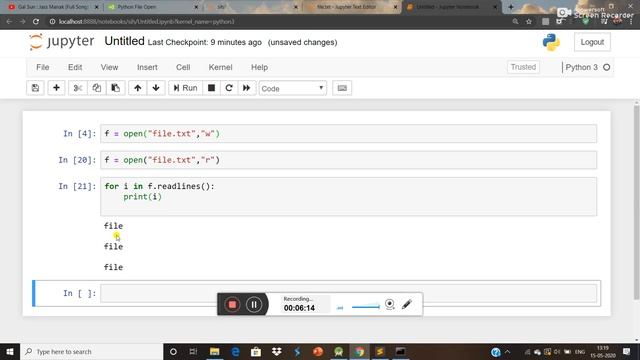Cut selected cells with scissors icon
The height and width of the screenshot is (360, 640).
click(x=78, y=88)
